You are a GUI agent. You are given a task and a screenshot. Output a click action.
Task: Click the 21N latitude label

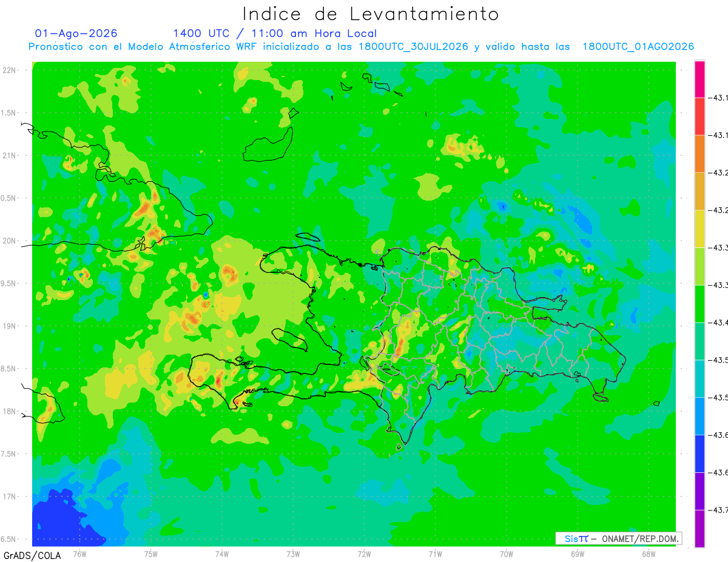[10, 156]
